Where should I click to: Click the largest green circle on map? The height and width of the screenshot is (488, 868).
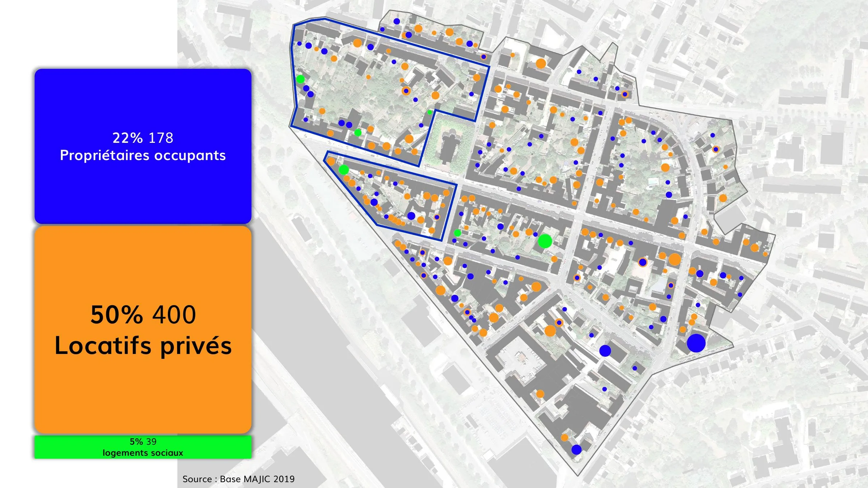point(545,241)
